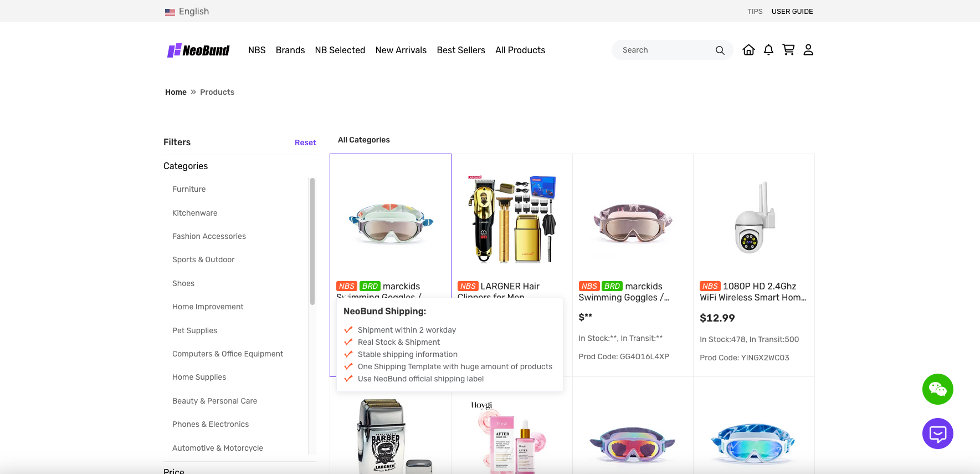Click the NeoBund logo

[x=198, y=50]
